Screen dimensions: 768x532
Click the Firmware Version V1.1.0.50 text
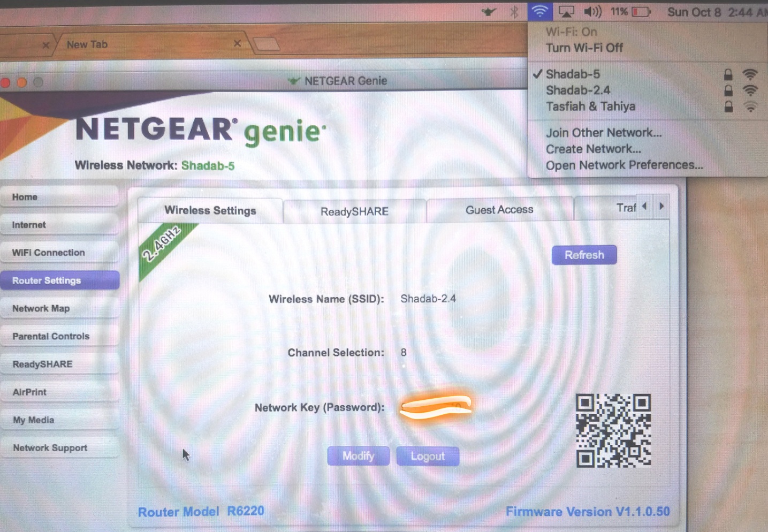[588, 512]
